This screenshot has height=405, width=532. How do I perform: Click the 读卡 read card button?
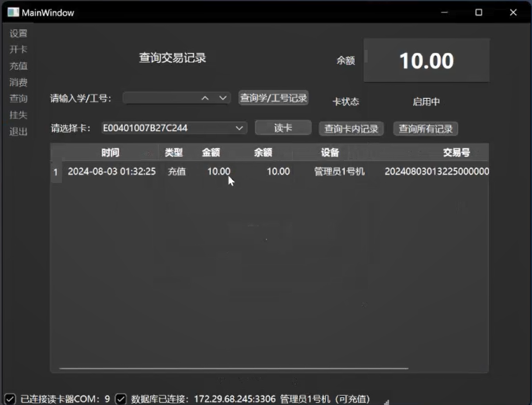283,128
